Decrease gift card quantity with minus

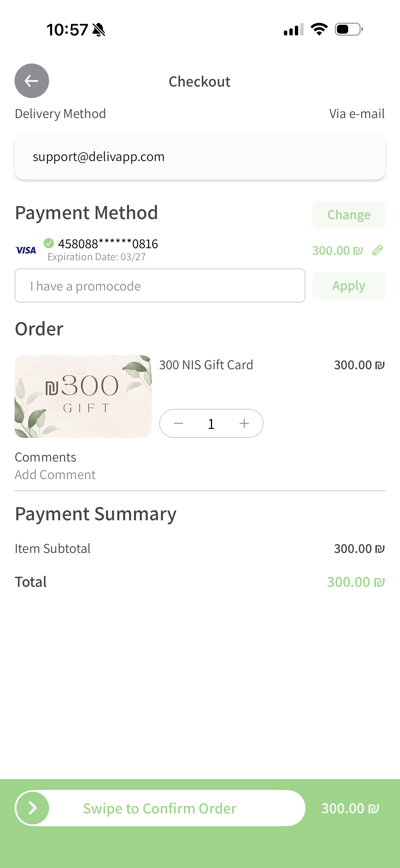tap(178, 423)
